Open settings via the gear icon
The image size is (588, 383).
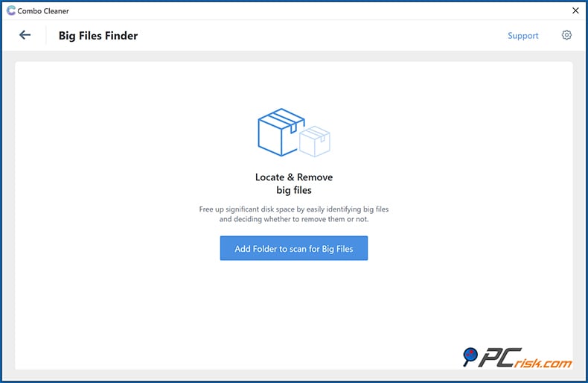coord(566,35)
